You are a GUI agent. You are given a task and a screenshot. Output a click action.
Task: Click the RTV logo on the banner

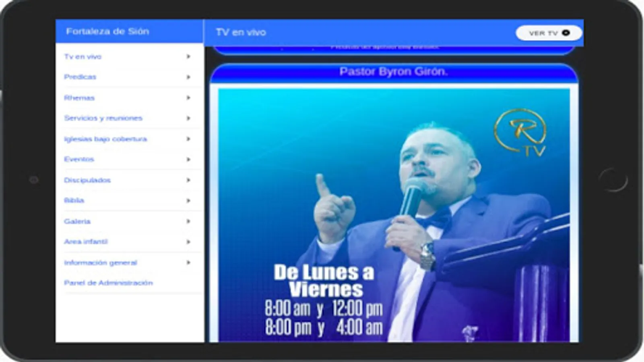(x=521, y=132)
